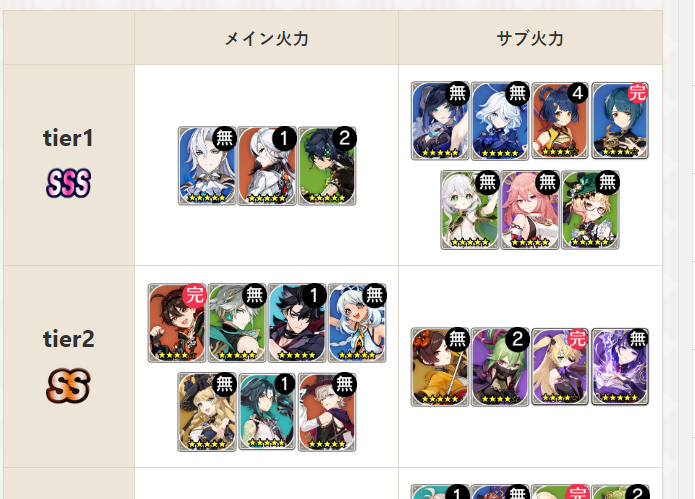The image size is (695, 499).
Task: Open Gaming card in tier2 main DPS
Action: pos(177,323)
